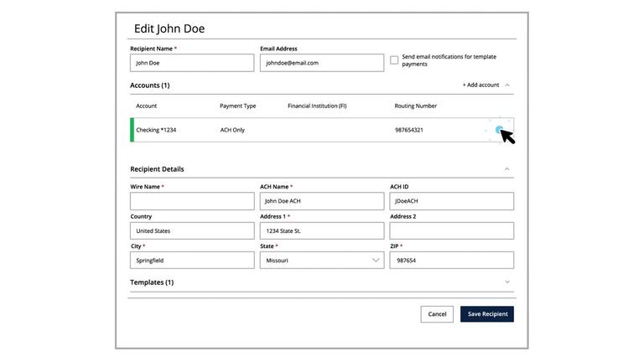The width and height of the screenshot is (644, 362).
Task: Click the ZIP field showing 987654
Action: [x=451, y=261]
